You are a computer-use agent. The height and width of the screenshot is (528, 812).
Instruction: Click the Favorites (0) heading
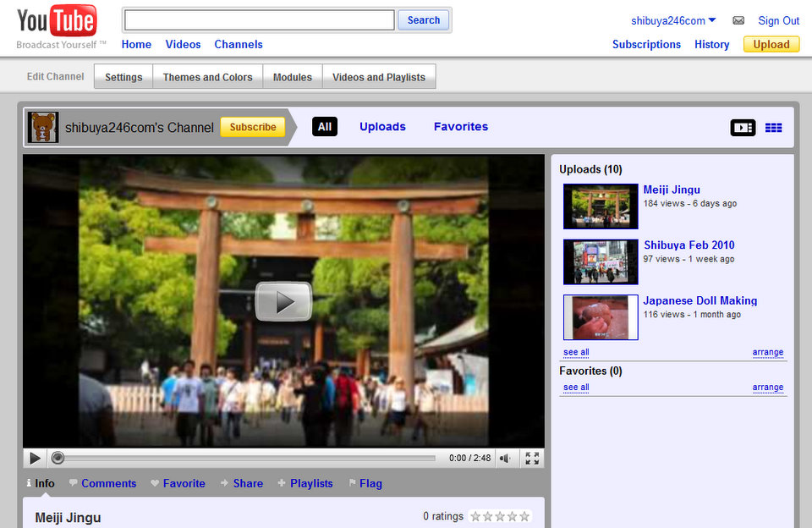tap(590, 371)
